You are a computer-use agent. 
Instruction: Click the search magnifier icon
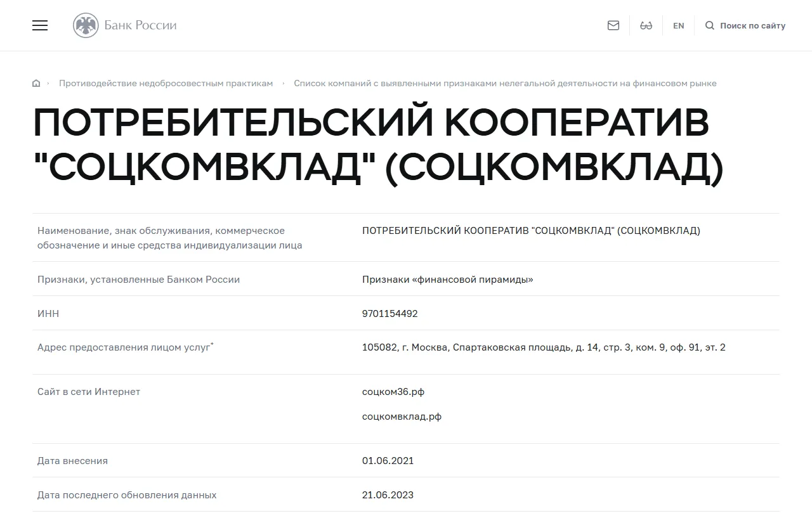pos(710,25)
